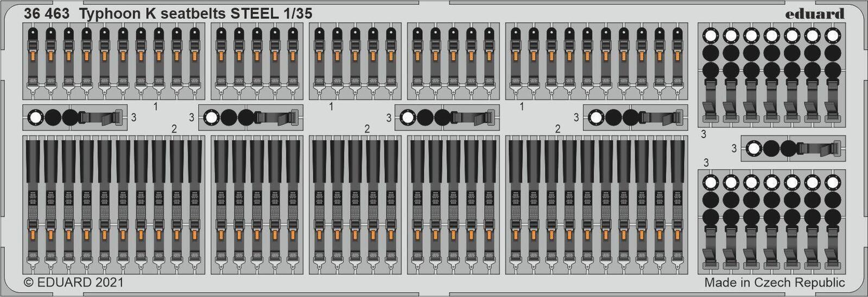This screenshot has width=868, height=297.
Task: Select the first white ring in the upper right disc panel
Action: [x=710, y=36]
